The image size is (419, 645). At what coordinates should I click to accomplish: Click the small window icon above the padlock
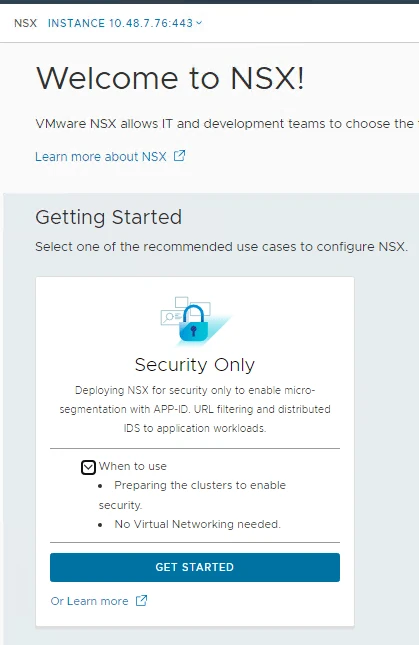tap(181, 302)
